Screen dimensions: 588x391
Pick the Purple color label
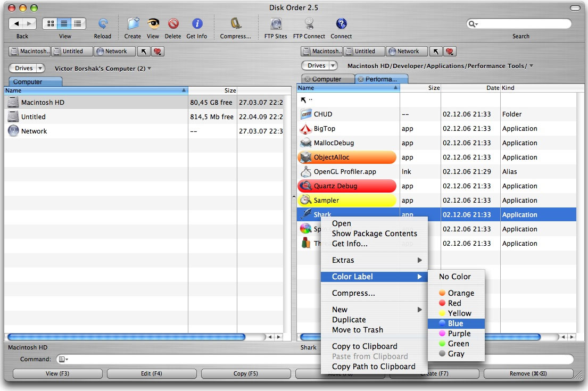click(456, 334)
